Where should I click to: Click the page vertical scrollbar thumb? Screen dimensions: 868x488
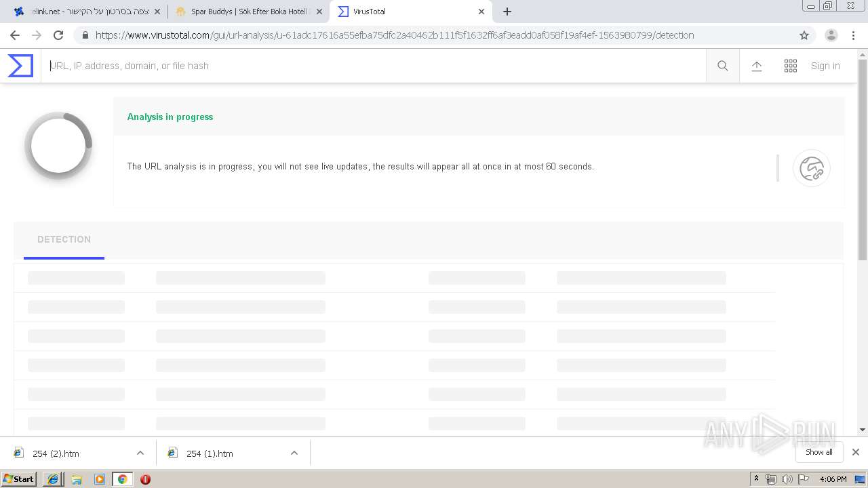point(863,159)
